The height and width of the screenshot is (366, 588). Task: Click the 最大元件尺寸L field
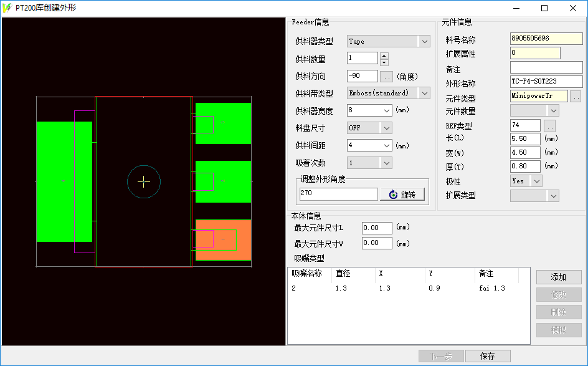coord(377,228)
